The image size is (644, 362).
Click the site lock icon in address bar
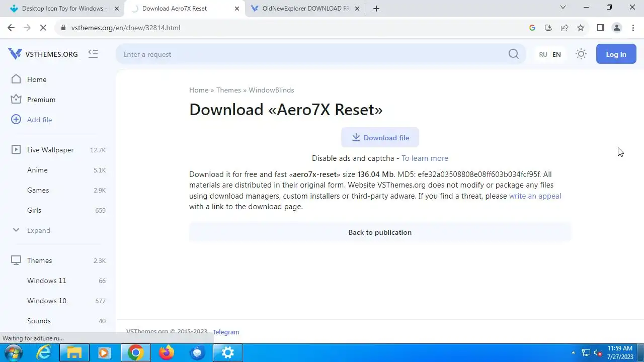[x=63, y=28]
